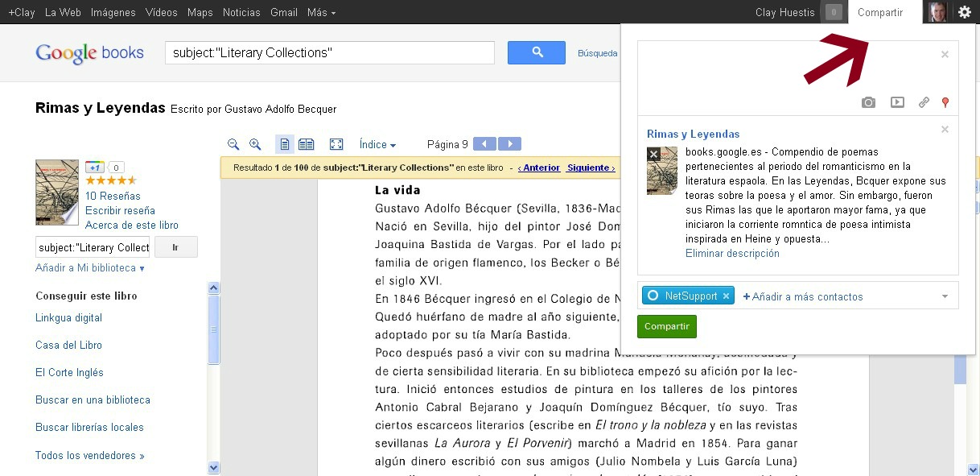
Task: Click sidebar scrollbar down arrow
Action: (213, 467)
